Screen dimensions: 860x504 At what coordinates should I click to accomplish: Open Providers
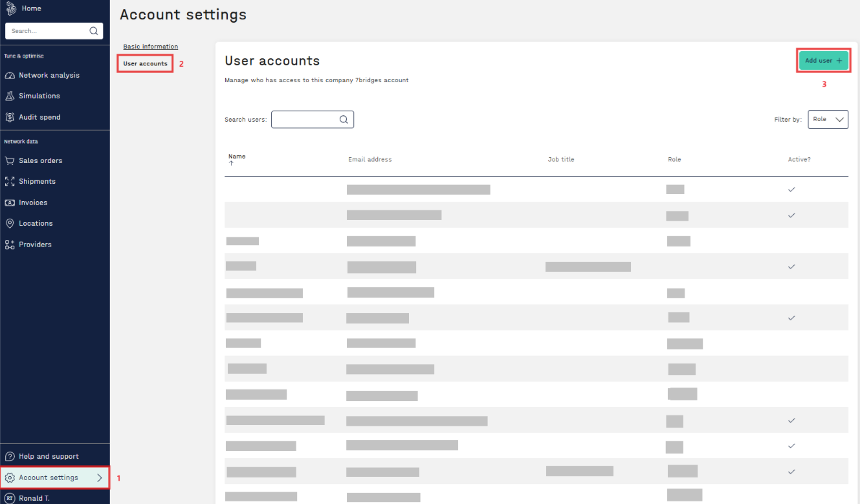pos(35,245)
